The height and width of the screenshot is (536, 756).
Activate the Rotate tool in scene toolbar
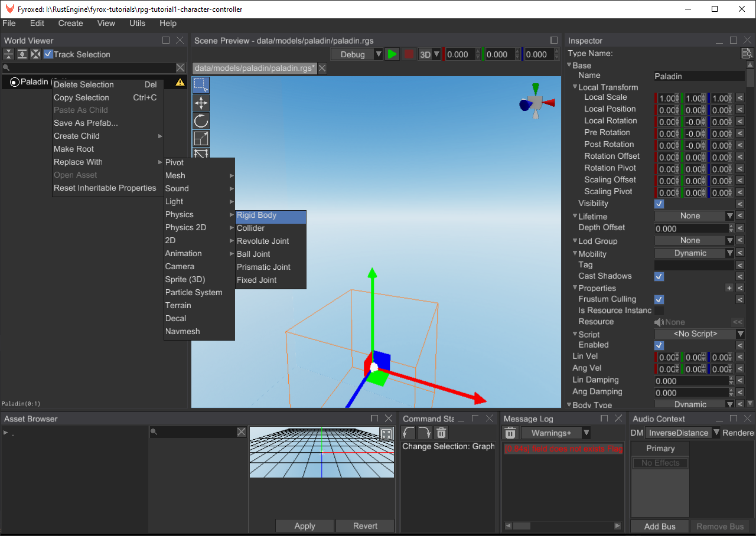(201, 121)
